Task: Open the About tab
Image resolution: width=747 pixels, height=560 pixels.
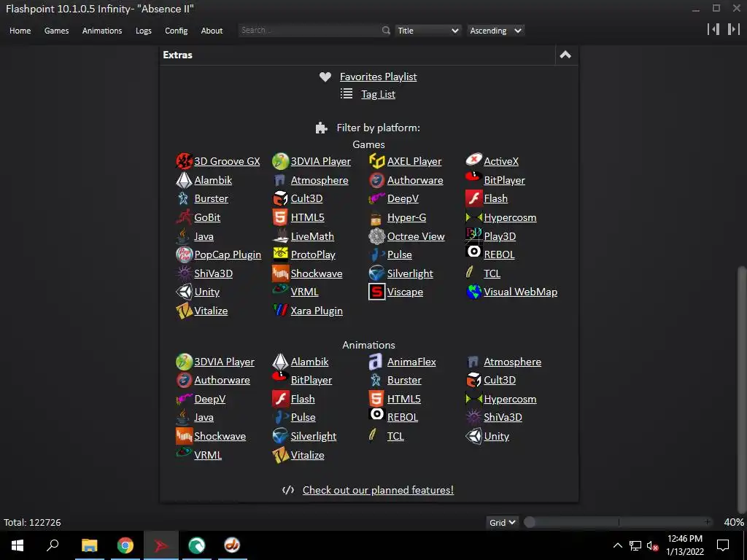Action: [212, 31]
